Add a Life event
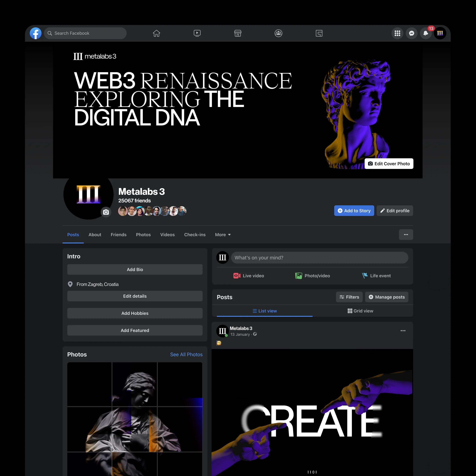This screenshot has height=476, width=476. [376, 276]
